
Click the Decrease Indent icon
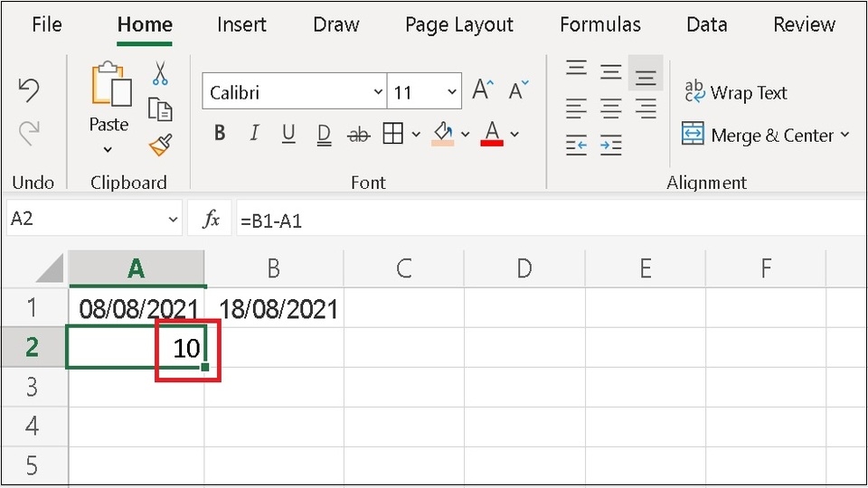(576, 145)
